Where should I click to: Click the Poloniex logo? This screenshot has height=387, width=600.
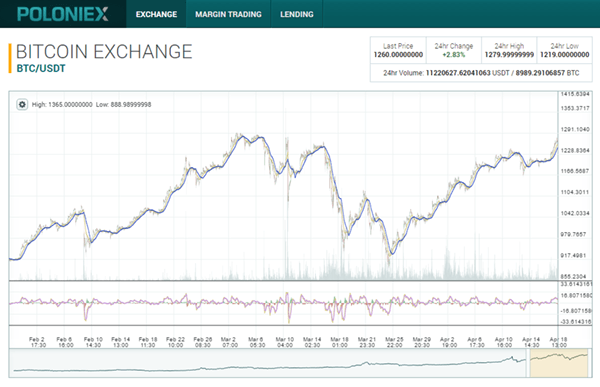tap(63, 14)
